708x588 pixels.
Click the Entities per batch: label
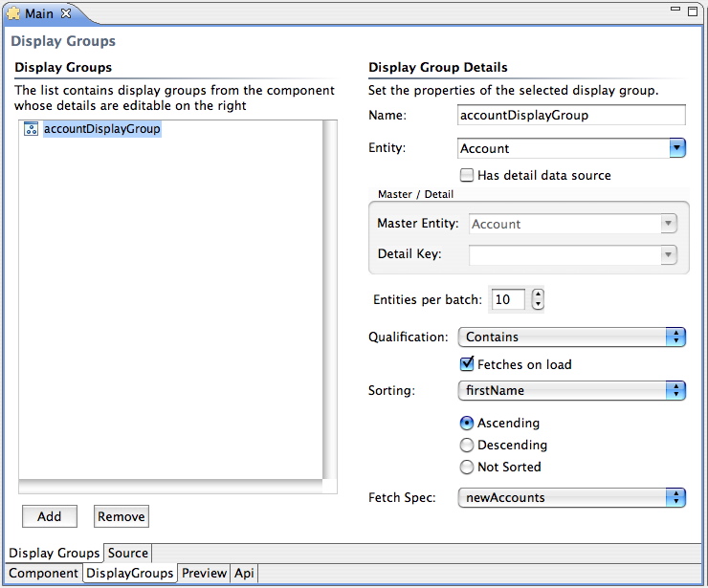click(427, 299)
